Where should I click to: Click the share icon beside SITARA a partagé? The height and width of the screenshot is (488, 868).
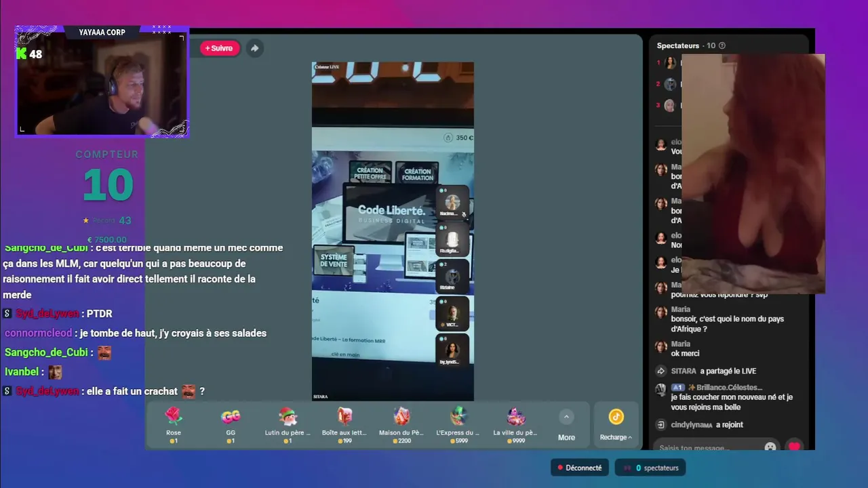pos(661,371)
